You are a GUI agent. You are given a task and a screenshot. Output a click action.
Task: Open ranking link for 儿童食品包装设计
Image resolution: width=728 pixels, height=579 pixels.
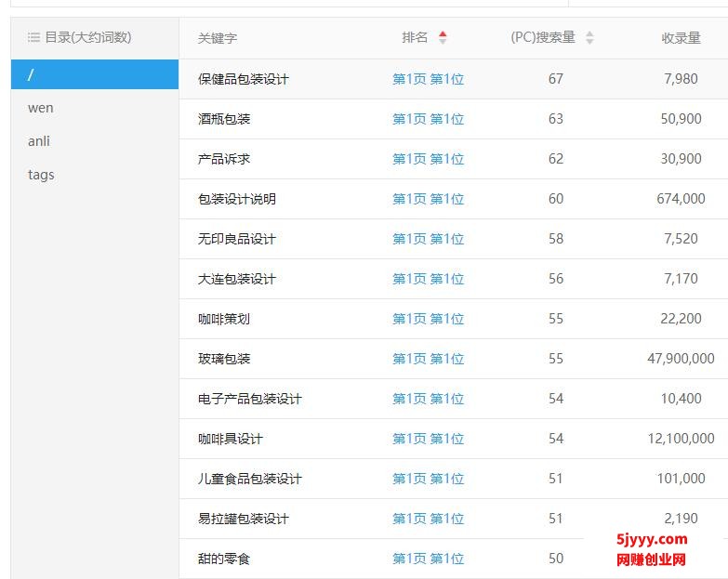click(428, 479)
